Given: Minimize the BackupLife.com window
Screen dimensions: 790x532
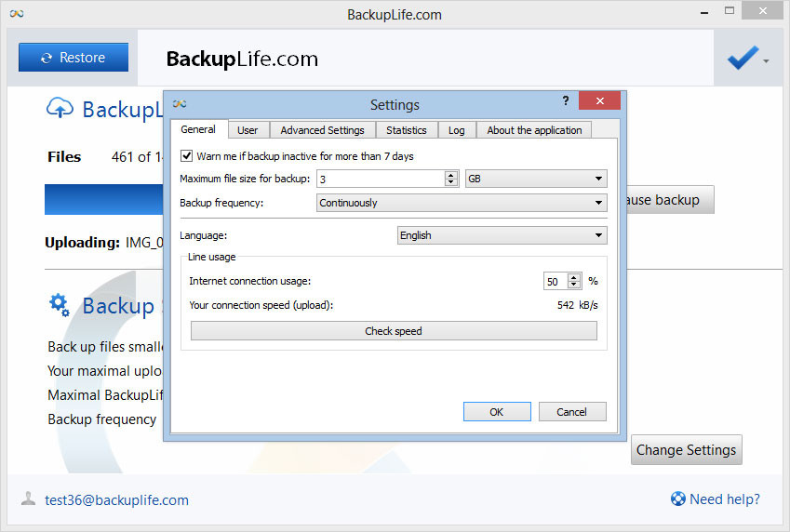Looking at the screenshot, I should tap(704, 12).
